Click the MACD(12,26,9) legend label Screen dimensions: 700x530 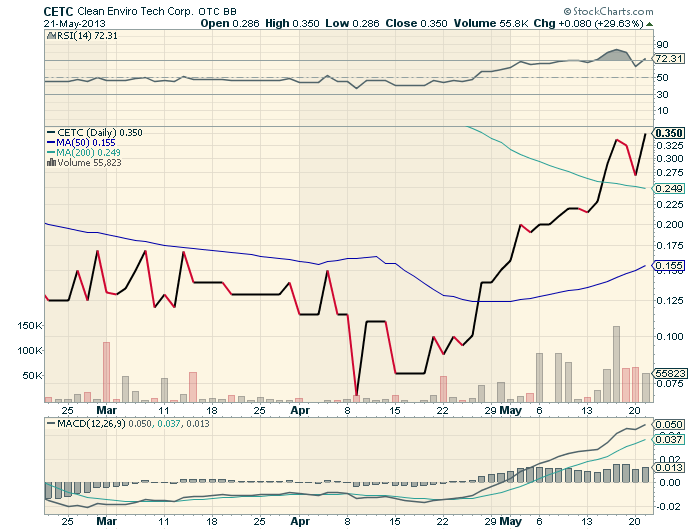pyautogui.click(x=91, y=423)
